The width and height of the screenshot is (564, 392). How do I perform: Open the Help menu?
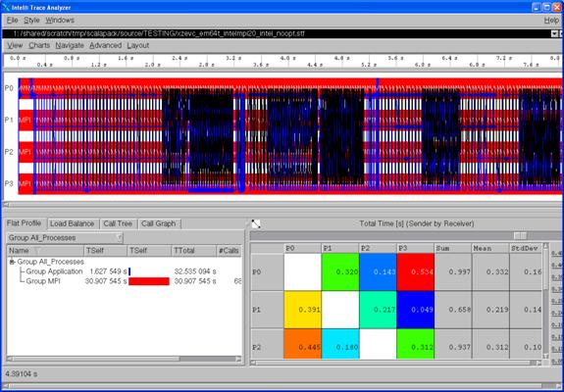pyautogui.click(x=551, y=21)
